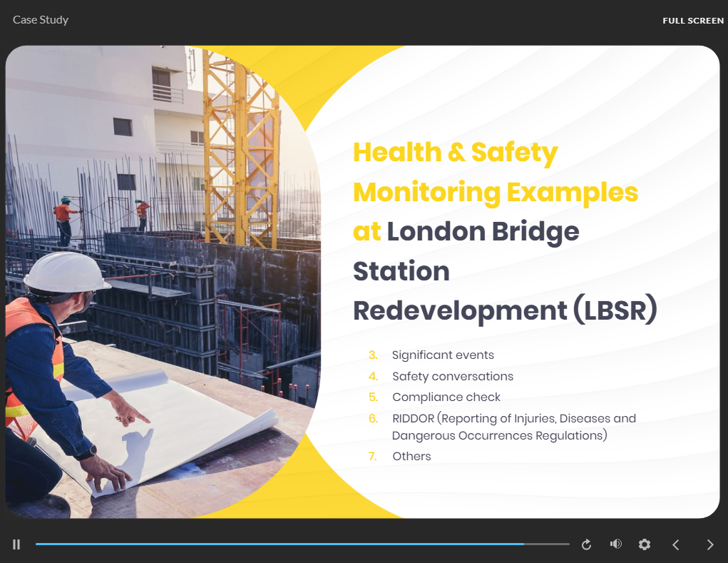
Task: Click the Case Study title
Action: point(41,20)
